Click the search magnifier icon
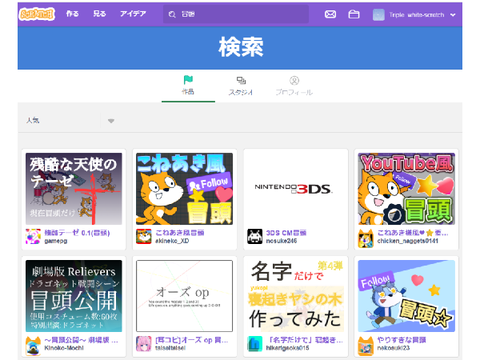Screen dimensions: 480x360 [172, 14]
